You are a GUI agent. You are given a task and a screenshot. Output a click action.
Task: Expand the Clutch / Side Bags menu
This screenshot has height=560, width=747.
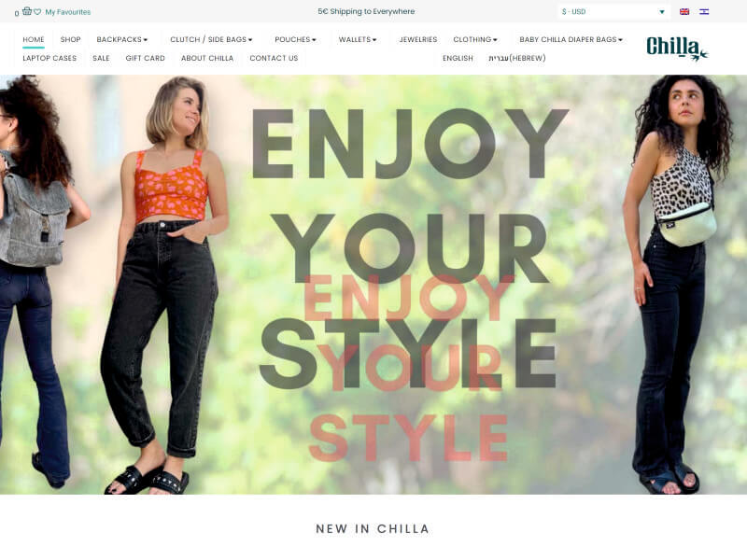[x=211, y=39]
